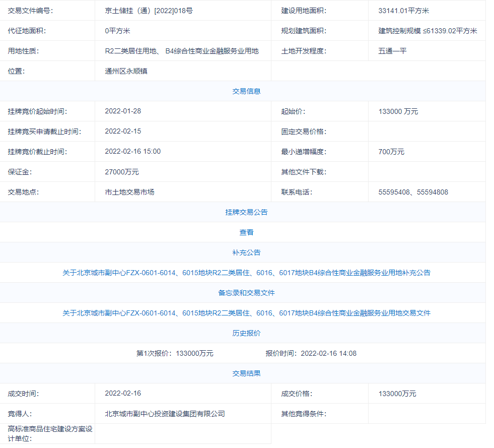Click the 其他竞得条件 label

click(304, 414)
